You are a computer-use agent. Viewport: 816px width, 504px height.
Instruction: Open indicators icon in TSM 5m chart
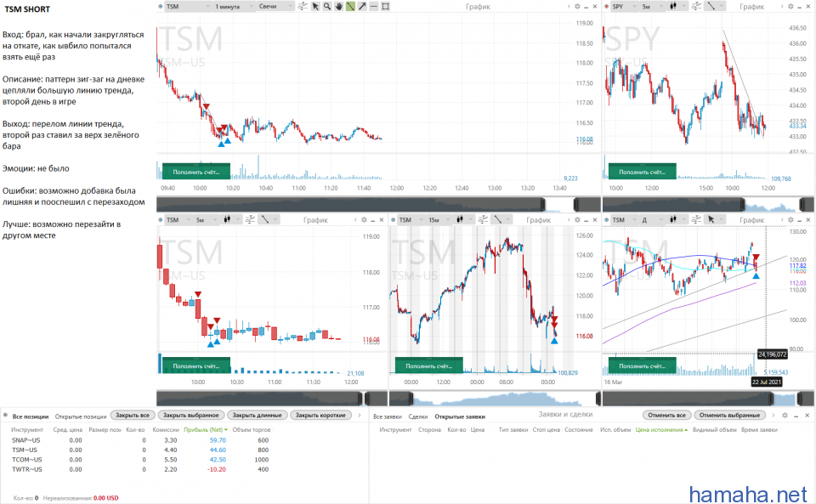tap(250, 220)
